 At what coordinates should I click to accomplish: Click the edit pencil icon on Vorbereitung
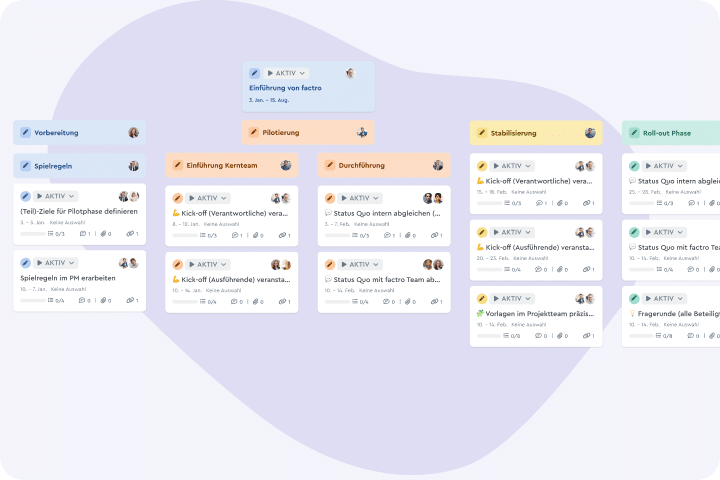[26, 132]
